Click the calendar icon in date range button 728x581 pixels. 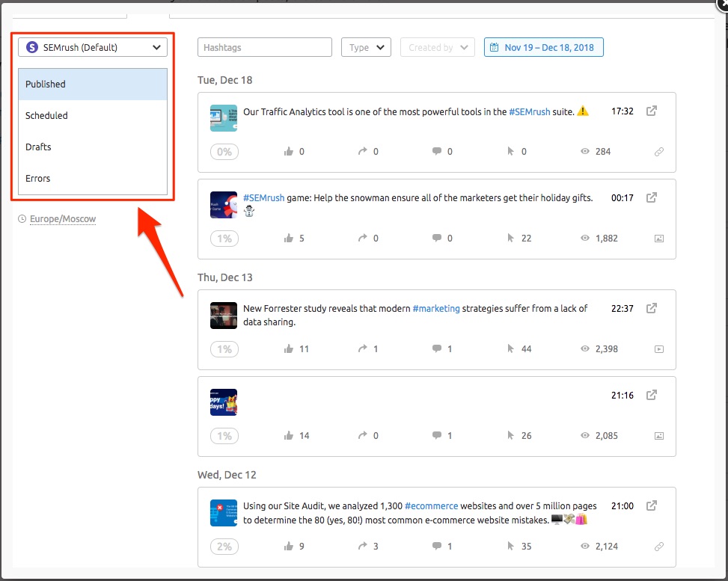click(x=494, y=47)
